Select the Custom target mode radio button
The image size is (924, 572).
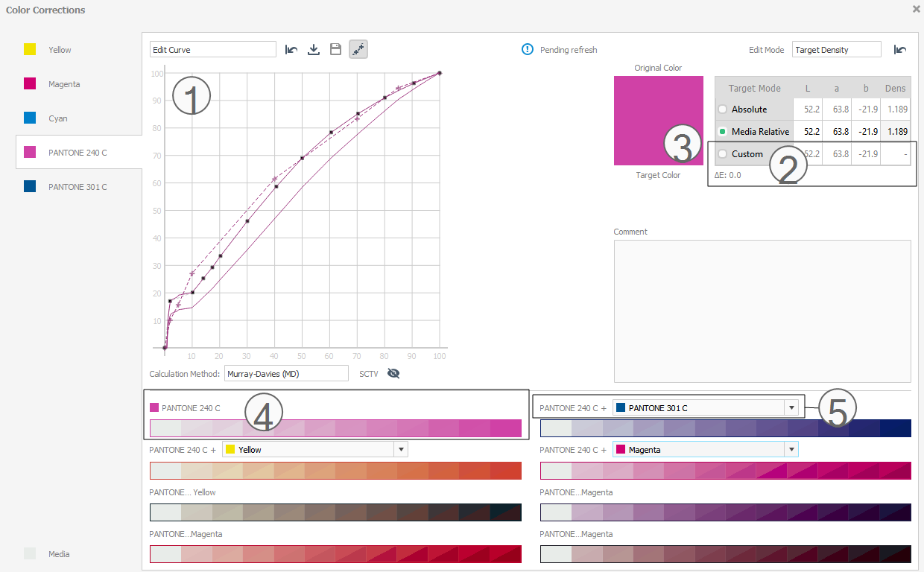[x=721, y=154]
